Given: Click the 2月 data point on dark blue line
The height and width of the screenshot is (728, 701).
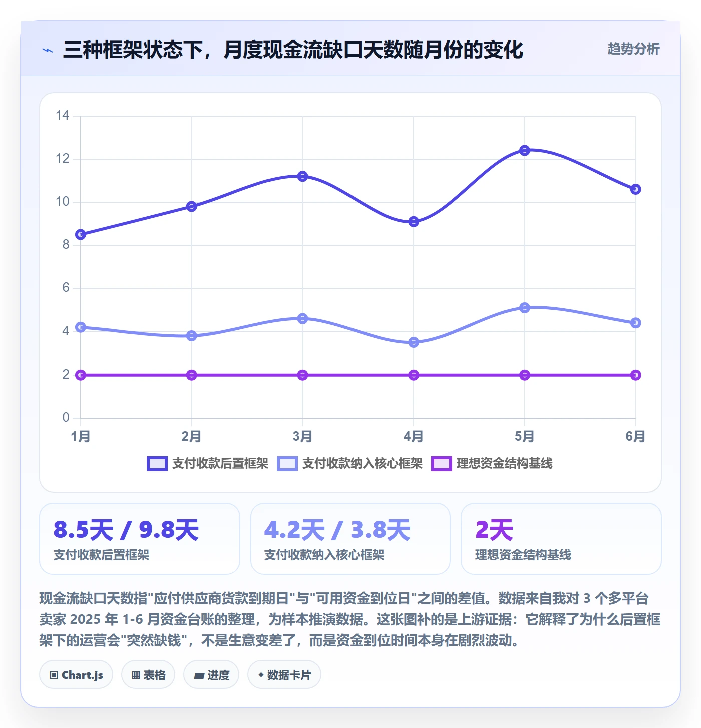Looking at the screenshot, I should pyautogui.click(x=191, y=206).
